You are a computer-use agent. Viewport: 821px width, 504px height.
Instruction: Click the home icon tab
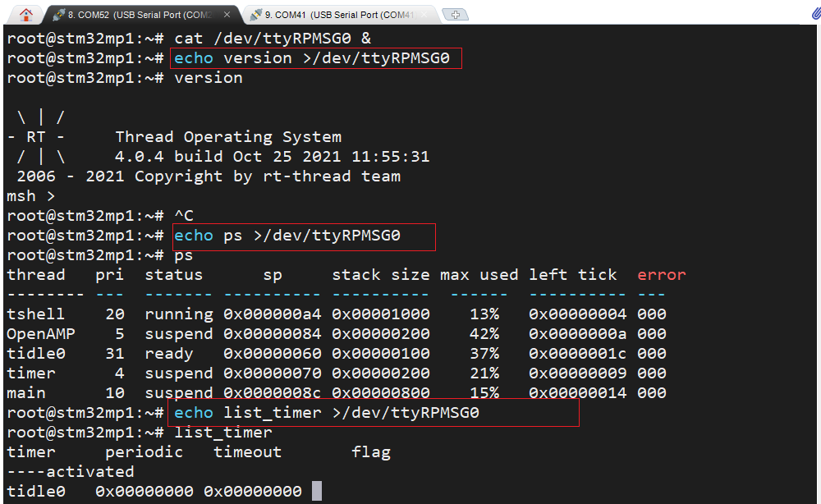coord(25,14)
